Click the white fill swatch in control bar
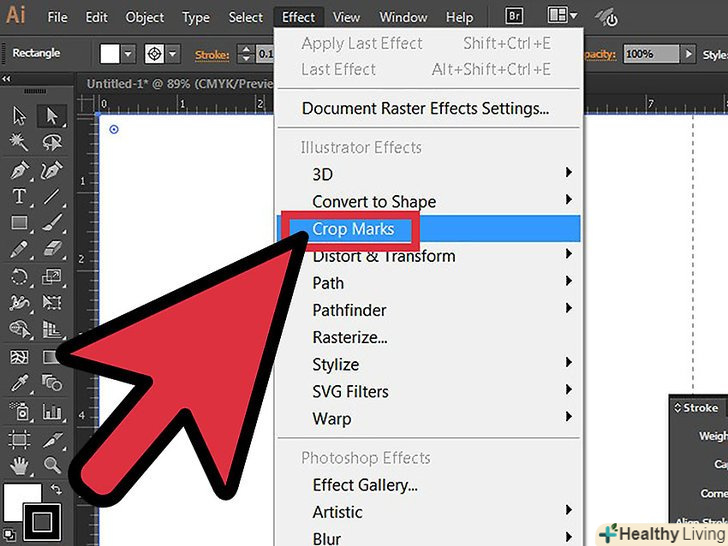Image resolution: width=728 pixels, height=546 pixels. 110,54
